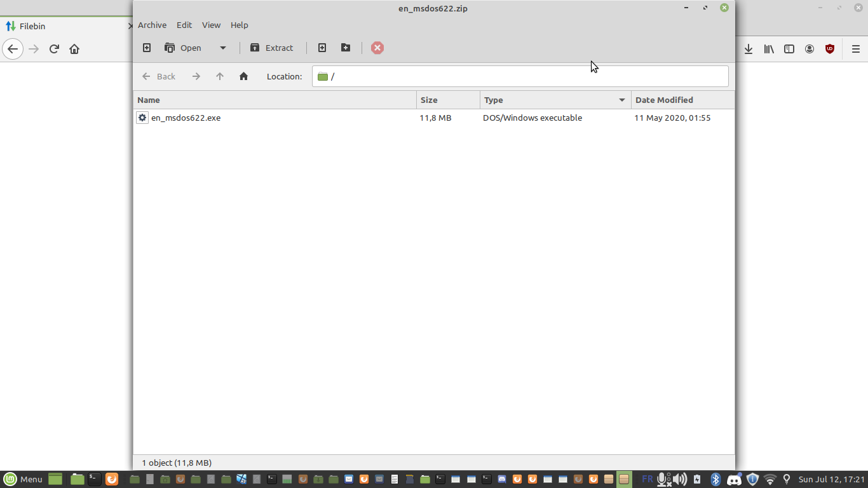Open the Linux Mint Menu button
The width and height of the screenshot is (868, 488).
point(23,479)
